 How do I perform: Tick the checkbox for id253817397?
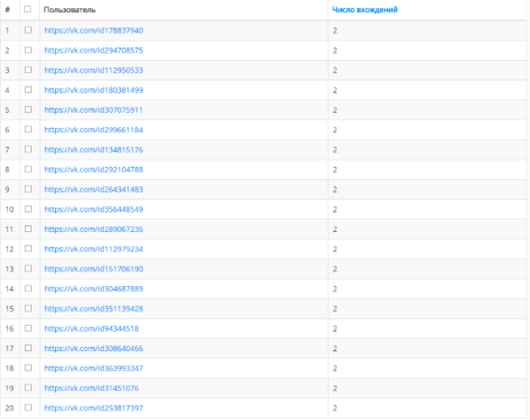click(x=28, y=408)
